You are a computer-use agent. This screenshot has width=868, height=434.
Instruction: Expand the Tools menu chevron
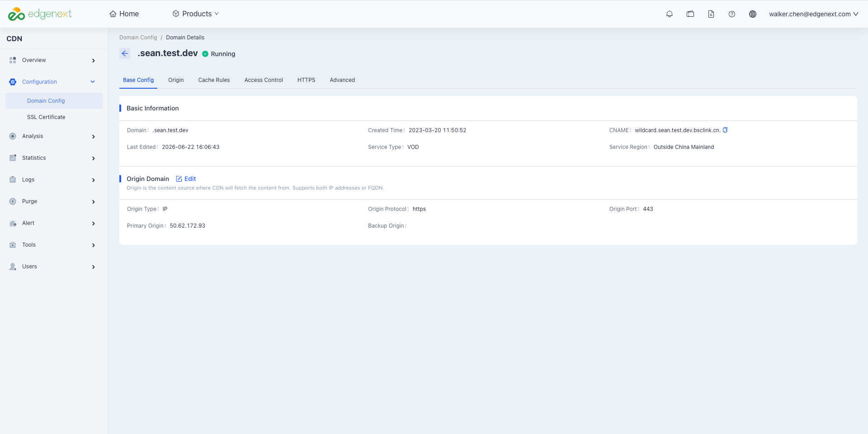click(x=93, y=245)
